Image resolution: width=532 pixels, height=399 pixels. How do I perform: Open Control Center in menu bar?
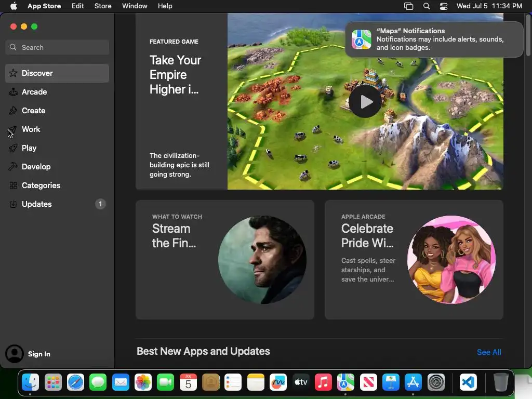click(444, 6)
